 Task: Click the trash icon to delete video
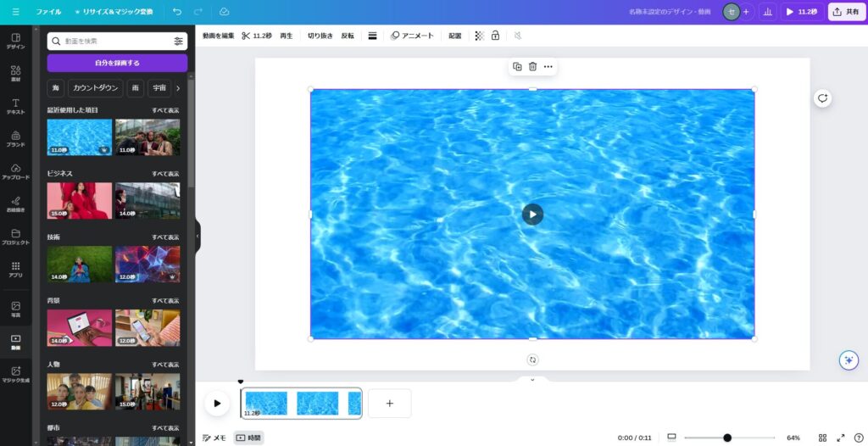532,67
